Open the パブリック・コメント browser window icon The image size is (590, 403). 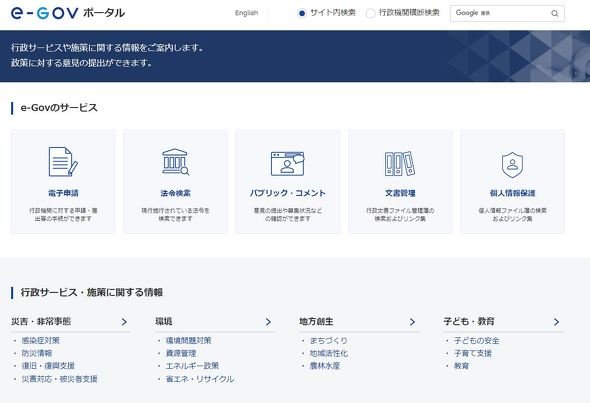click(x=287, y=164)
